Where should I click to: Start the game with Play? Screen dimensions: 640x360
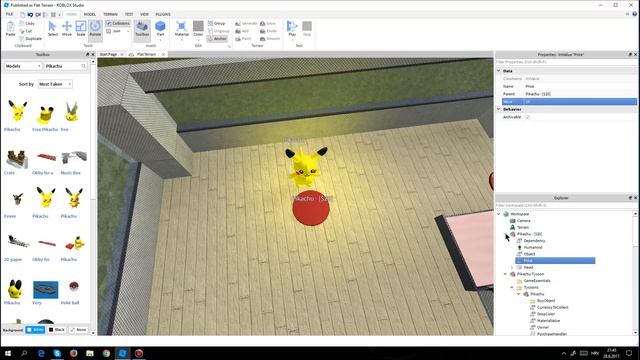(x=292, y=29)
